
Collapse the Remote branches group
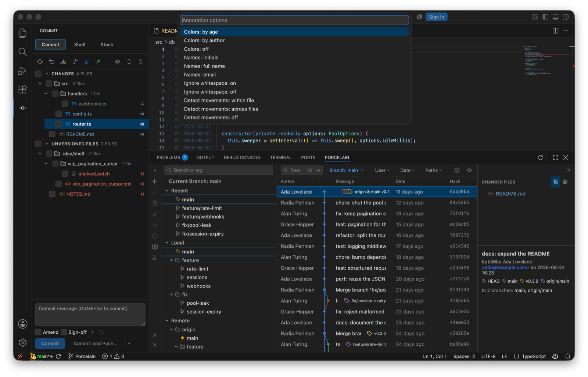[167, 320]
